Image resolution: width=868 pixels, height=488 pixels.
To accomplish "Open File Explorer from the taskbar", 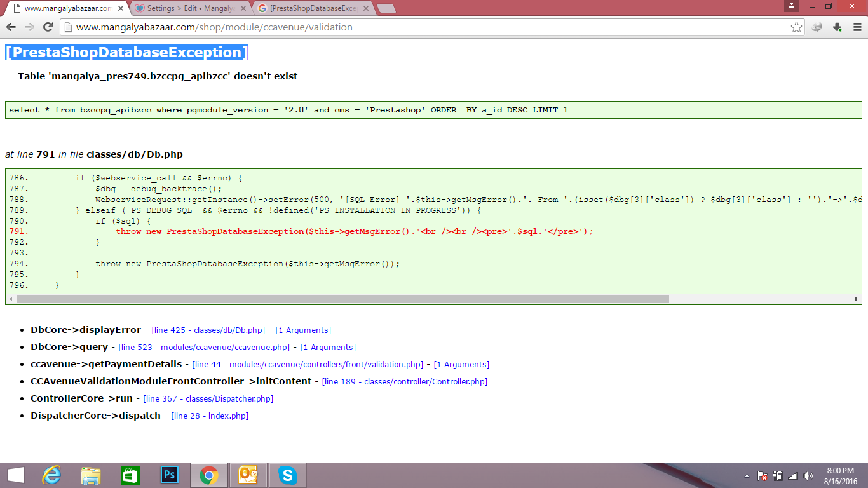I will (x=90, y=475).
